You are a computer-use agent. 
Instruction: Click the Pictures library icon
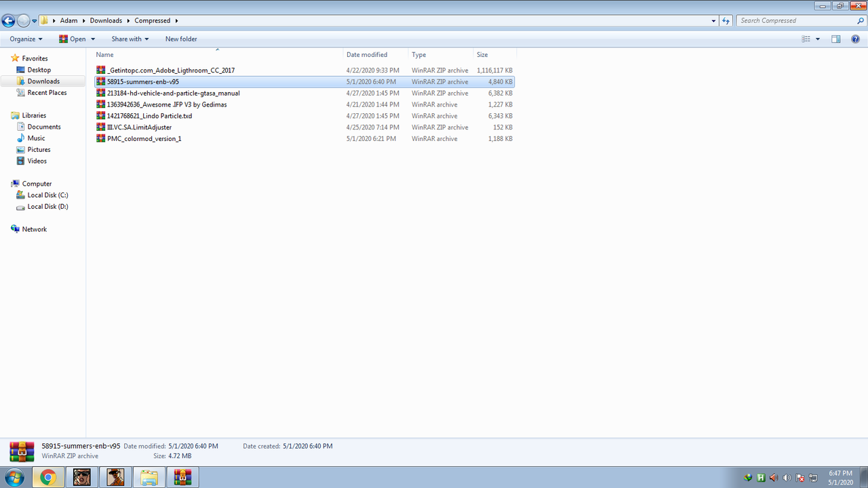(20, 150)
